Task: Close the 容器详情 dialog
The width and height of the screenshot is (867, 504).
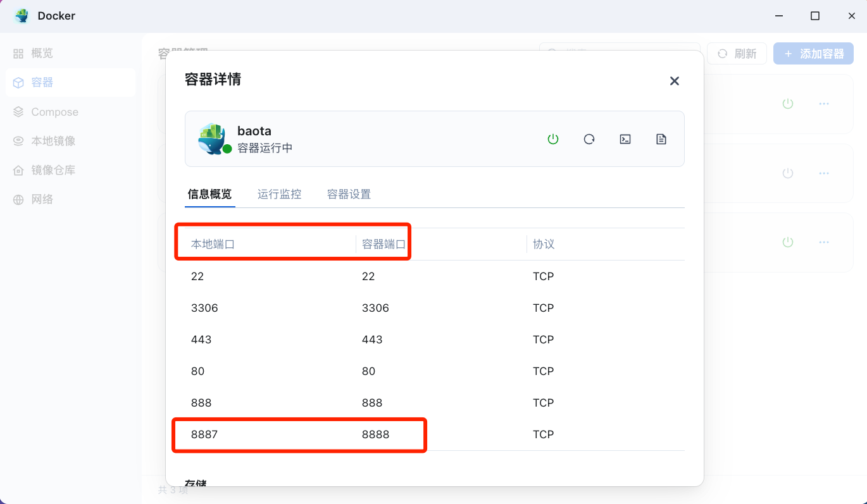Action: [675, 81]
